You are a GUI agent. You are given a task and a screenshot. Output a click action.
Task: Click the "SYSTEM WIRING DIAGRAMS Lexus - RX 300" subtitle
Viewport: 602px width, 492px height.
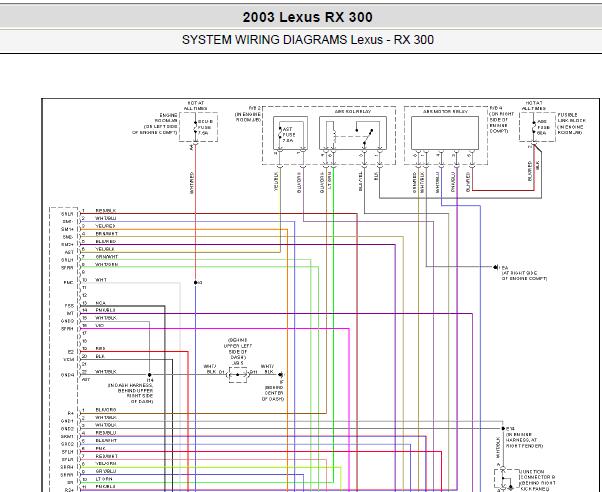click(308, 40)
